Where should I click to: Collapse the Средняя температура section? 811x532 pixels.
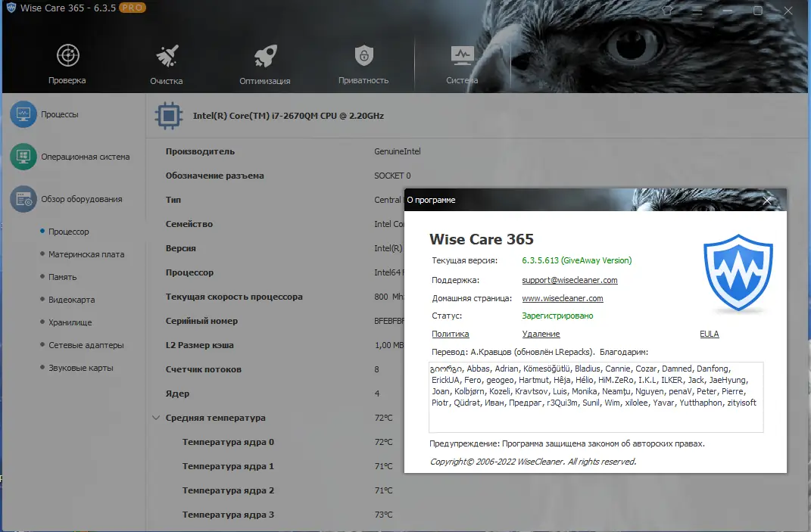point(157,418)
